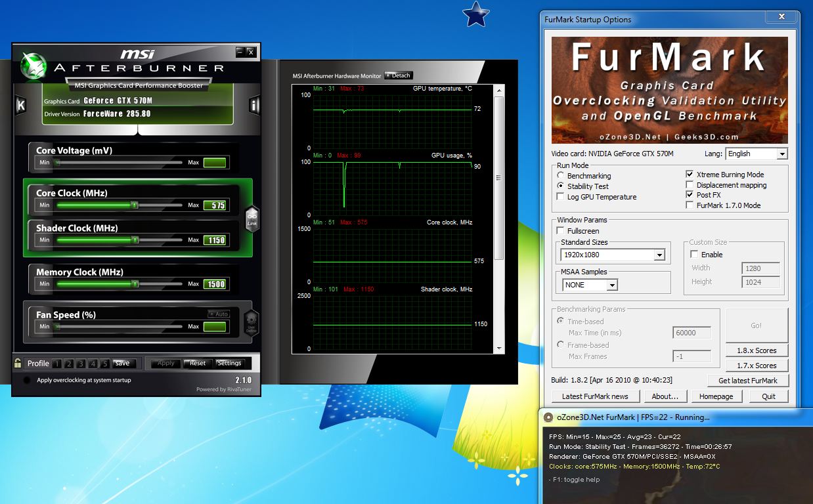Screen dimensions: 813x504
Task: Click the FurMark Homepage button
Action: click(x=716, y=396)
